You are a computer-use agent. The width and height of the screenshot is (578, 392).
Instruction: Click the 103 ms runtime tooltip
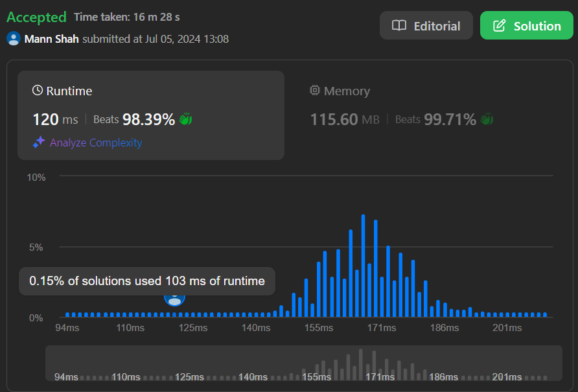147,281
